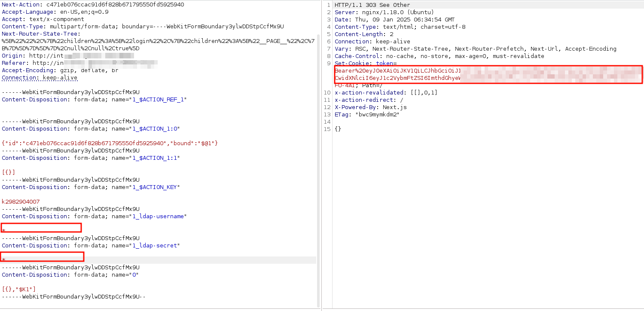644x311 pixels.
Task: Select the redacted 1_ldap-username value
Action: pos(41,228)
